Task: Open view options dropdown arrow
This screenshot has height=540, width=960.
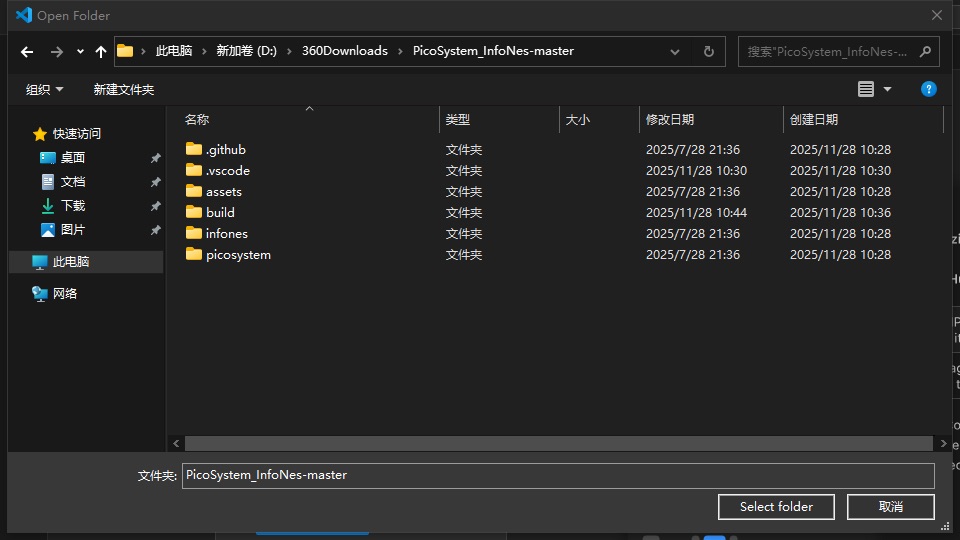Action: pos(887,89)
